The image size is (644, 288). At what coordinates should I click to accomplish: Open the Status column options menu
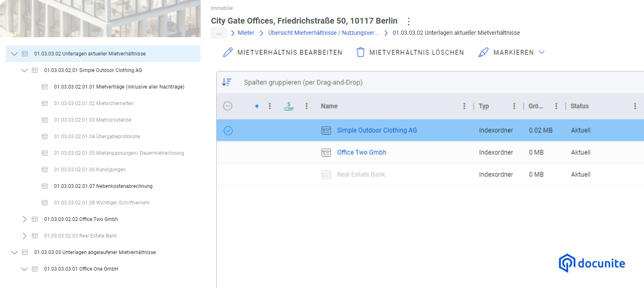point(635,106)
